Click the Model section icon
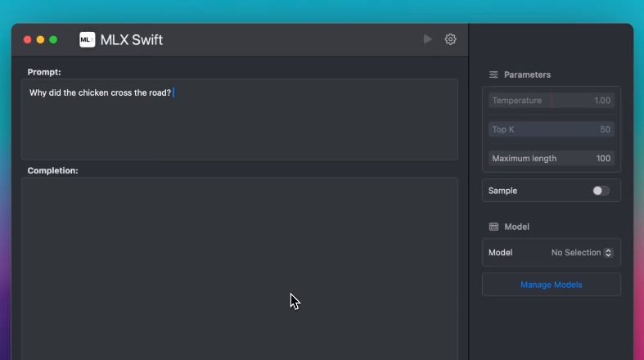This screenshot has width=644, height=360. click(x=493, y=227)
